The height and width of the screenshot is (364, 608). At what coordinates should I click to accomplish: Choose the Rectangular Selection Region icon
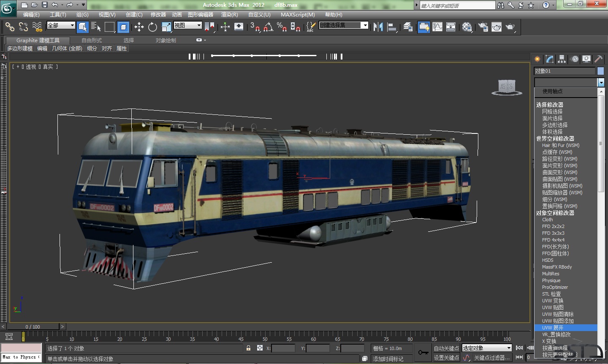[x=110, y=27]
